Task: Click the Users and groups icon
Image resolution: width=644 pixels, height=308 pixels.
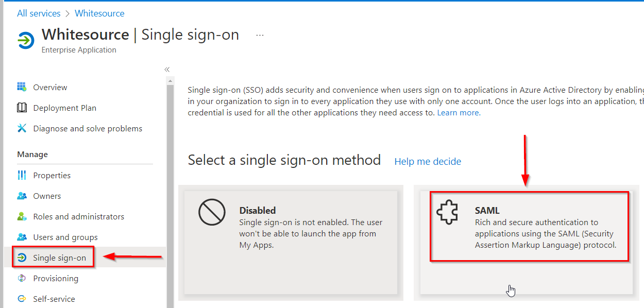Action: (22, 237)
